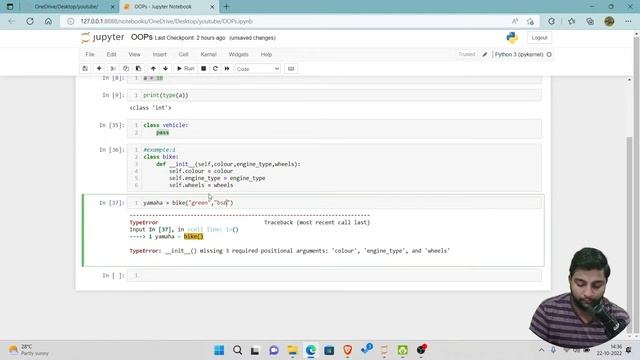The width and height of the screenshot is (640, 360).
Task: Open the Widgets menu
Action: click(238, 54)
